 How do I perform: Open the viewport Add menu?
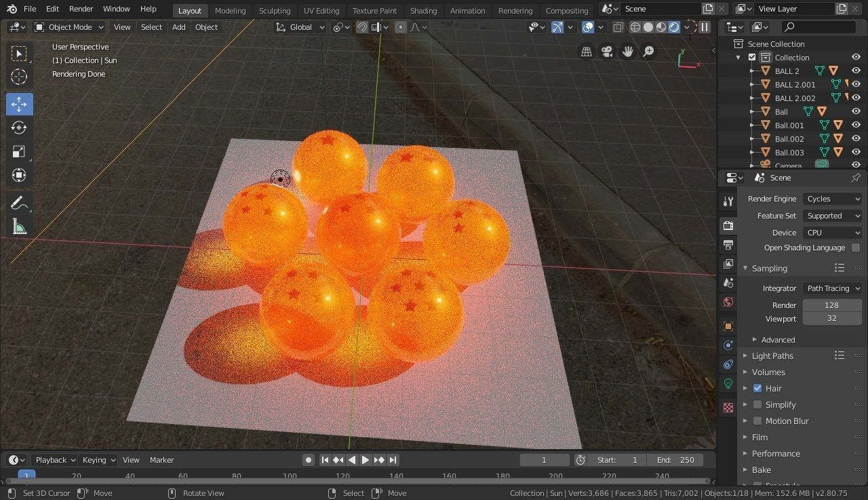coord(178,27)
